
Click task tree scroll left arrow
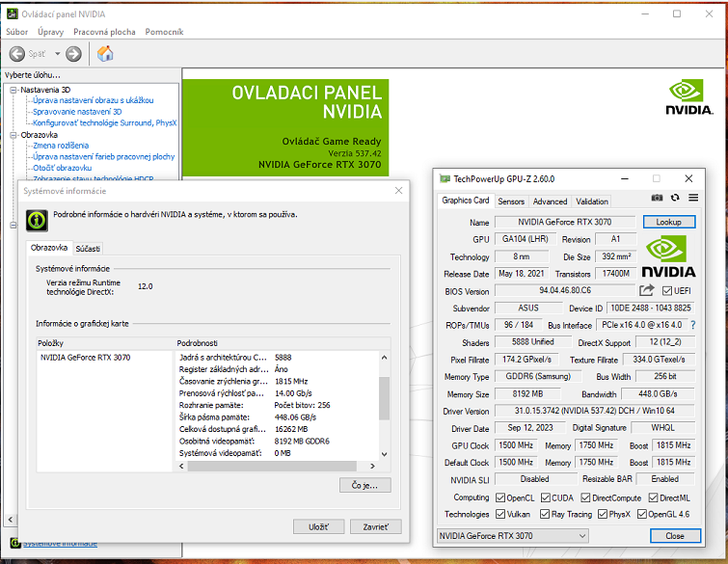[11, 520]
